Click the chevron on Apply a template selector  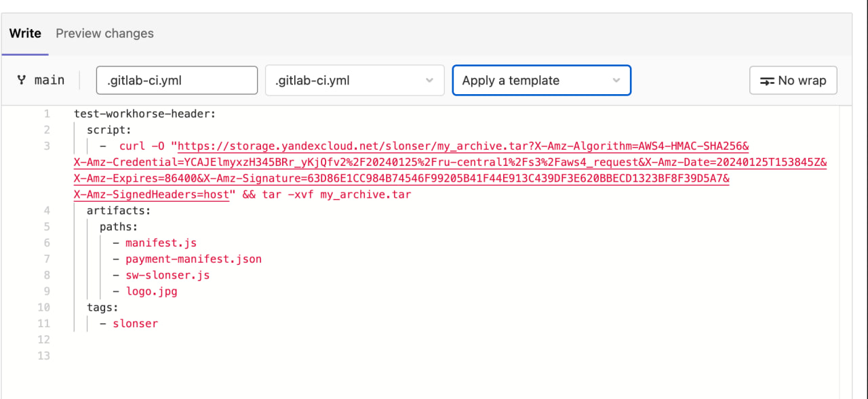(617, 80)
